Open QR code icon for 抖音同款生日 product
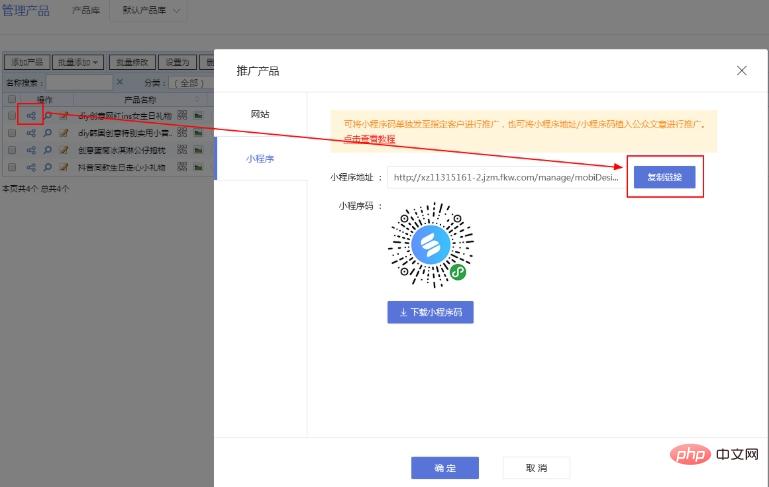This screenshot has width=769, height=487. pos(182,167)
